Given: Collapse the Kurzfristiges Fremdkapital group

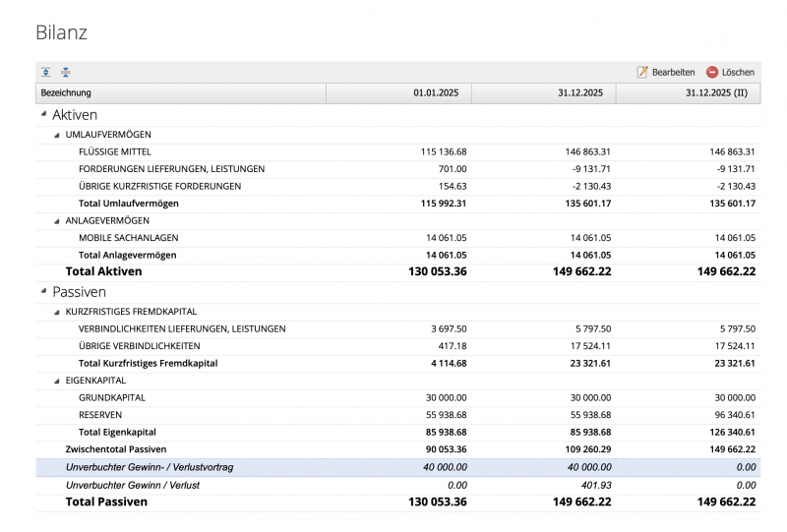Looking at the screenshot, I should pos(57,312).
